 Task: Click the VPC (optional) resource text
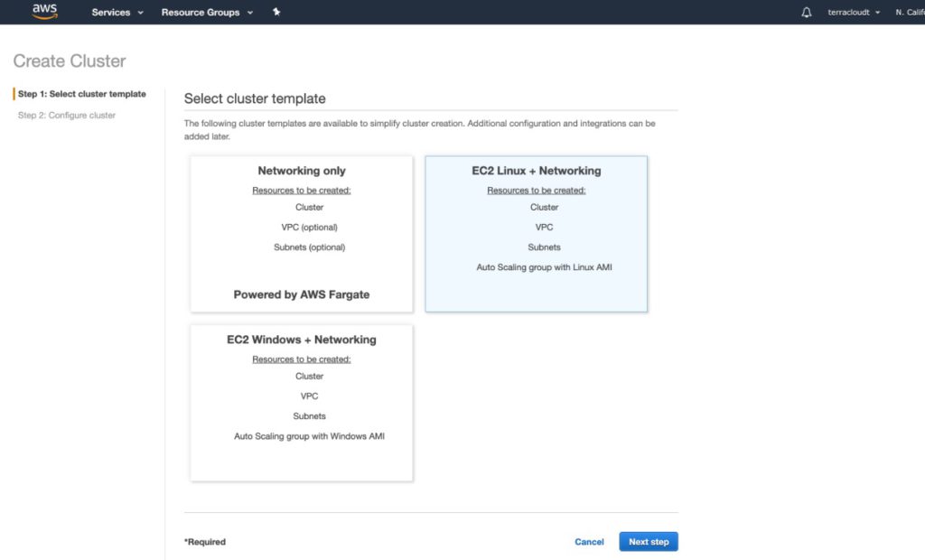(x=309, y=228)
